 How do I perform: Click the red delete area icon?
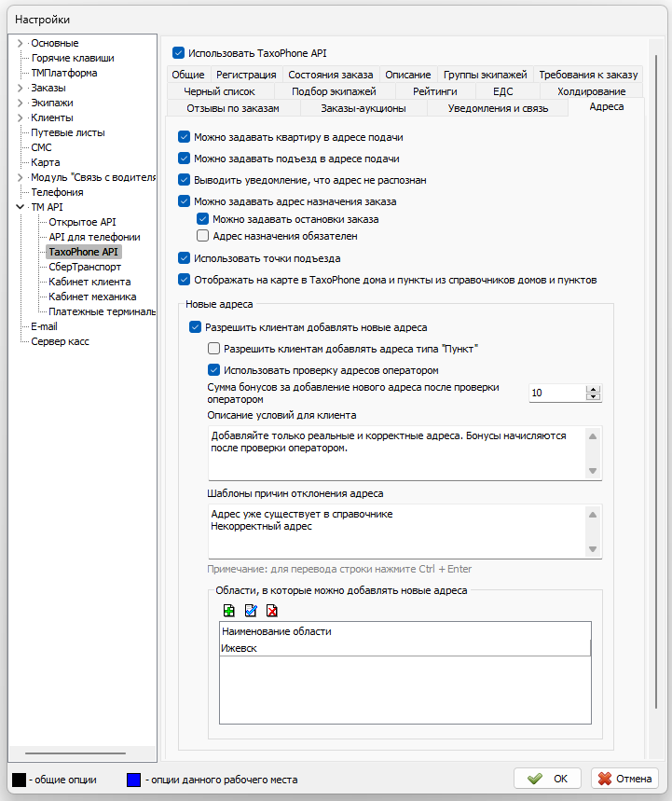click(272, 611)
